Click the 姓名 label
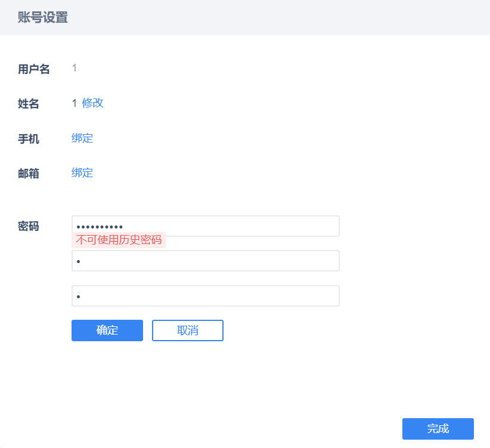 (29, 104)
